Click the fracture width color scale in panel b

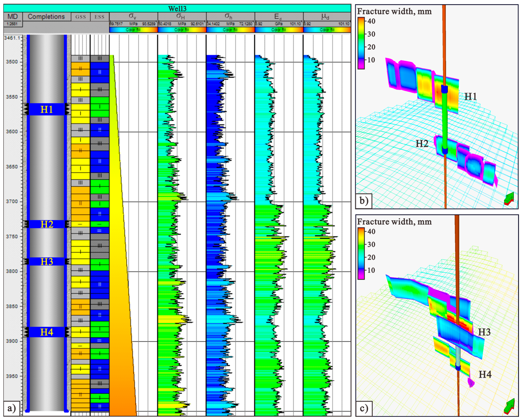(361, 43)
